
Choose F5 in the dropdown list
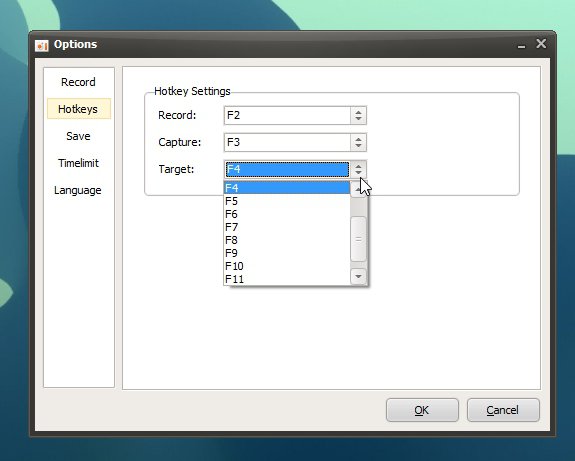287,201
